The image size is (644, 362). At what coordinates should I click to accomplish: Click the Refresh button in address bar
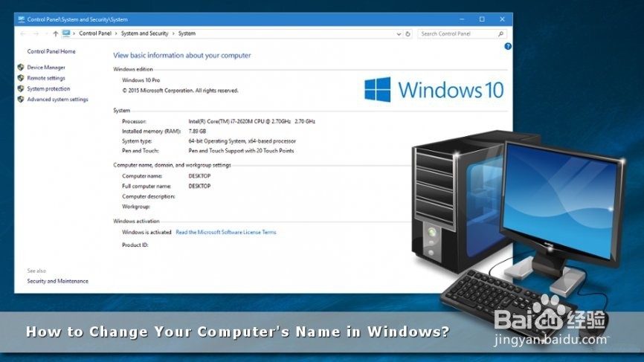[x=408, y=34]
